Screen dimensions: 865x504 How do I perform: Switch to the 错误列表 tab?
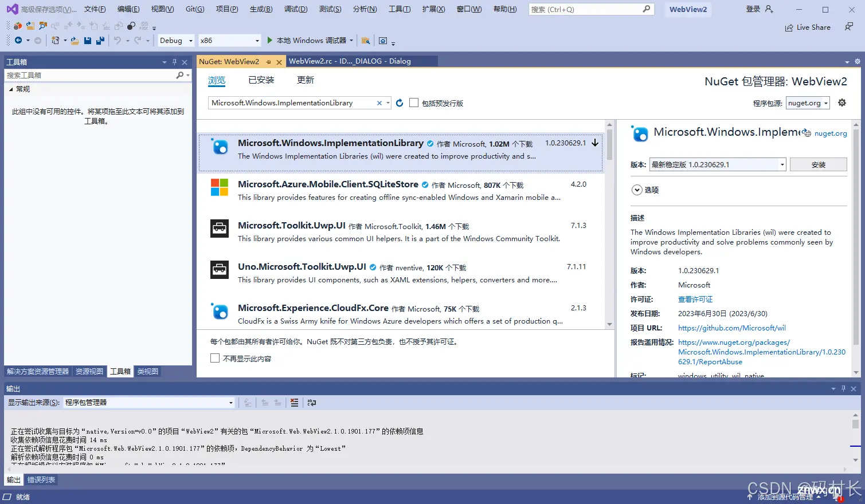pyautogui.click(x=41, y=480)
